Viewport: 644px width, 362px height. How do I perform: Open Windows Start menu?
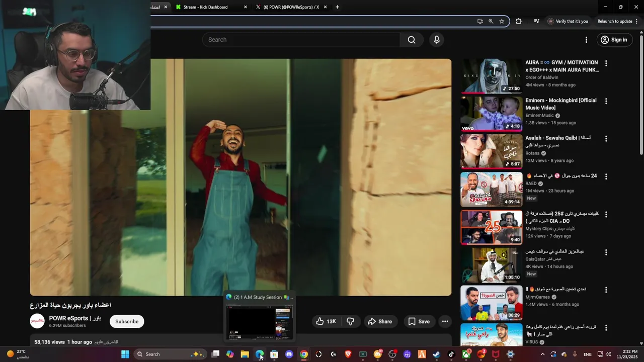(x=125, y=354)
